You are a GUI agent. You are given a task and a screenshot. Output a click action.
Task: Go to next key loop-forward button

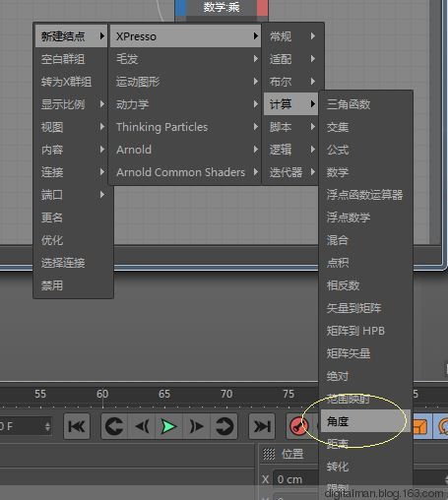tap(224, 426)
